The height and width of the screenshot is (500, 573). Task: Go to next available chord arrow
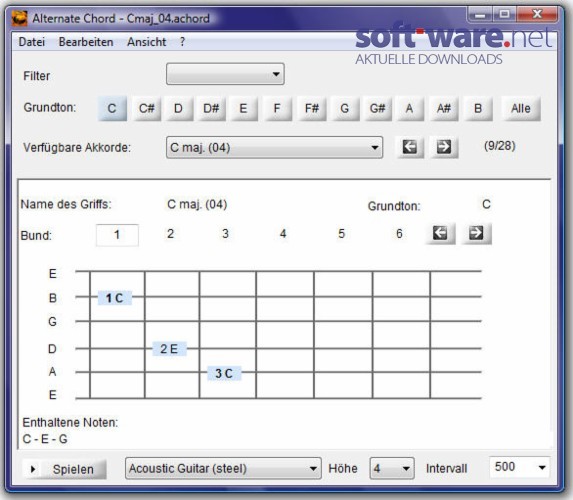tap(444, 147)
